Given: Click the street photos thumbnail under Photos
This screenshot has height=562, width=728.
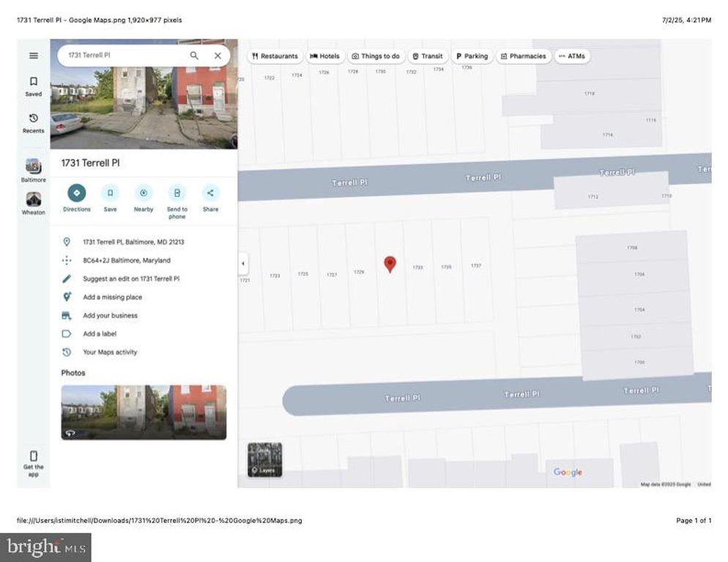Looking at the screenshot, I should pos(143,412).
